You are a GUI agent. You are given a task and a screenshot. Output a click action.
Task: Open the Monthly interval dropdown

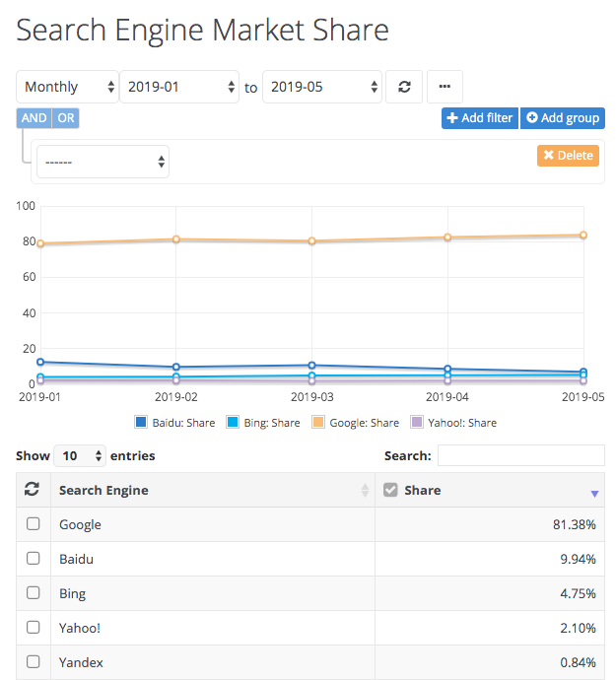[x=67, y=87]
